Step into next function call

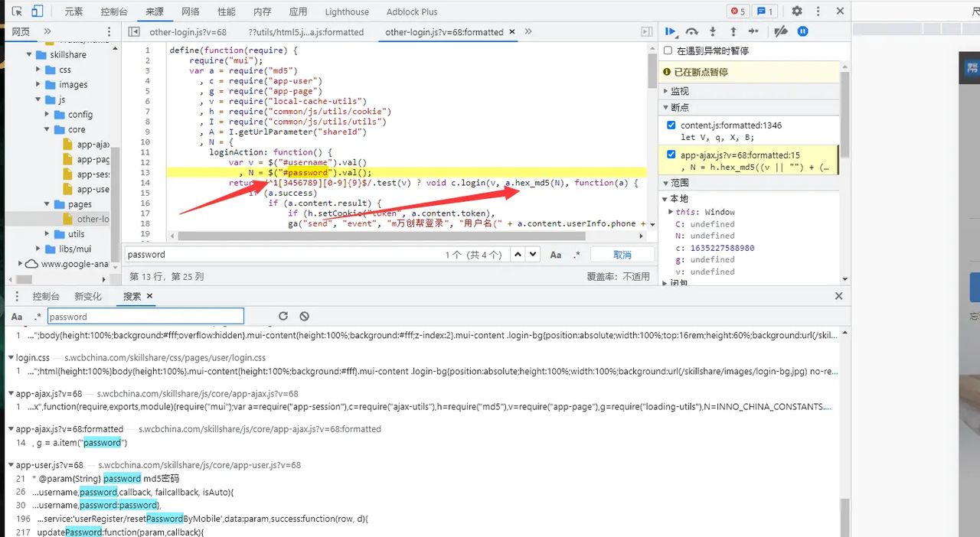click(x=713, y=32)
